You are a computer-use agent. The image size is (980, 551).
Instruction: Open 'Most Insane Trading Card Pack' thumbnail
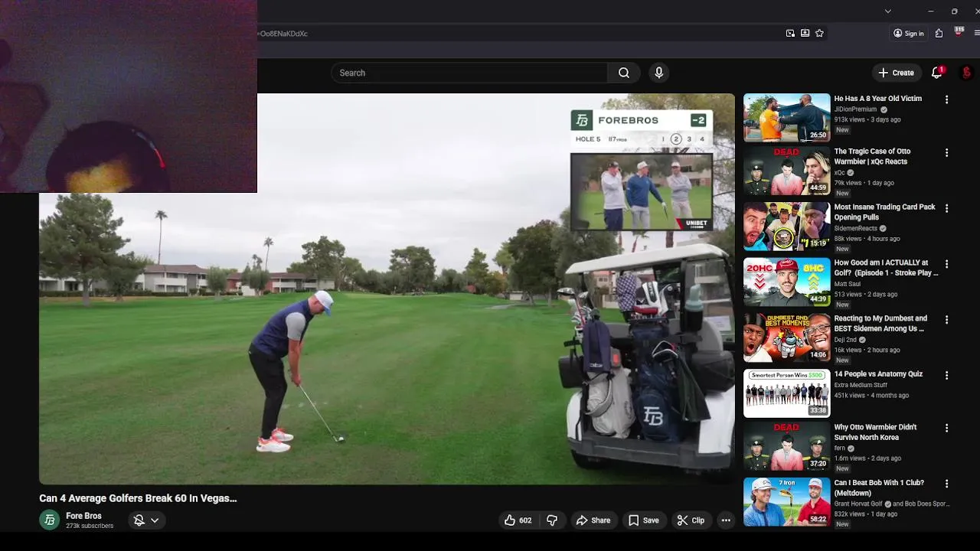coord(786,227)
